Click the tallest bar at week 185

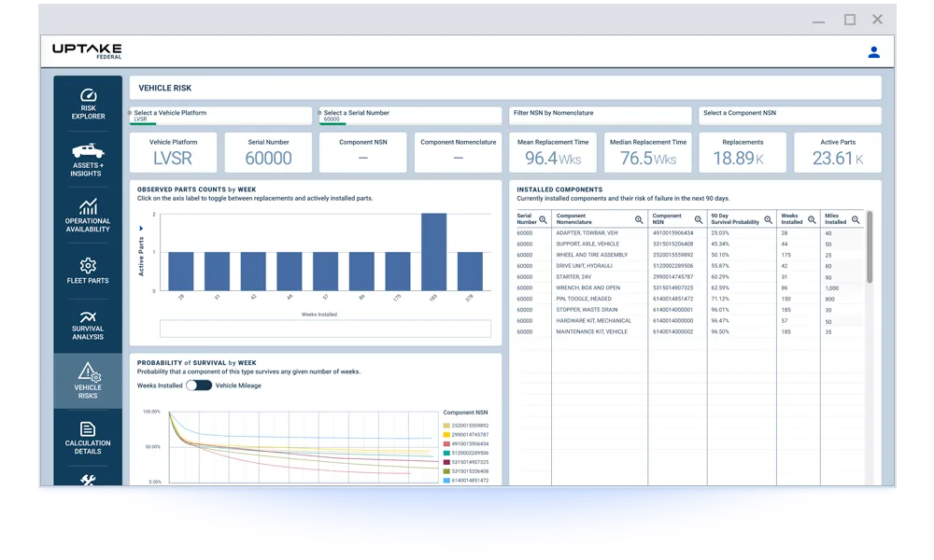point(433,252)
